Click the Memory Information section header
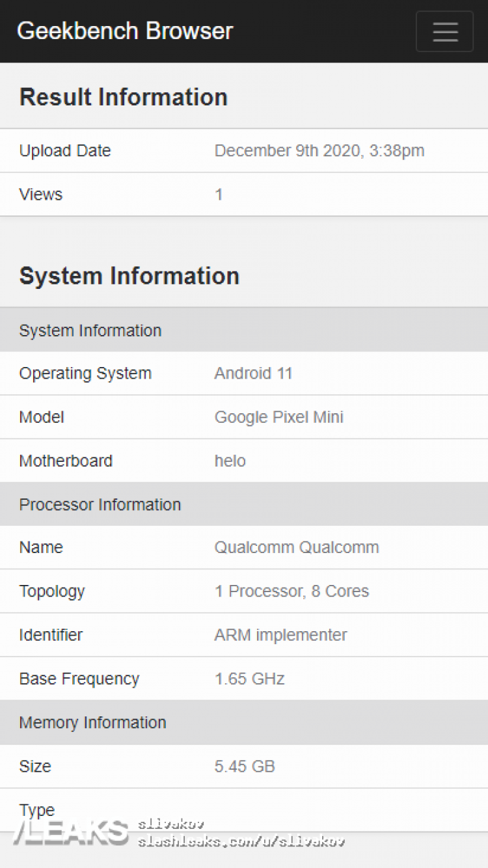The height and width of the screenshot is (868, 488). [93, 722]
